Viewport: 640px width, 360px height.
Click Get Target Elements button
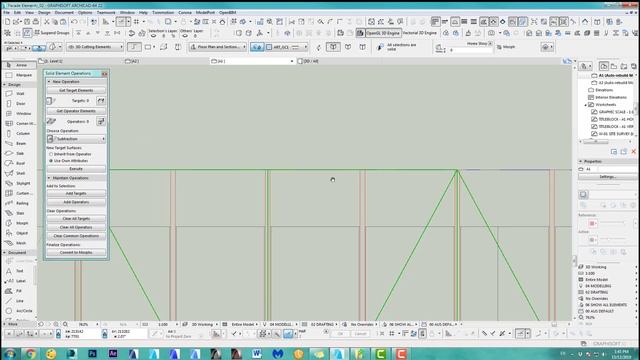point(76,90)
